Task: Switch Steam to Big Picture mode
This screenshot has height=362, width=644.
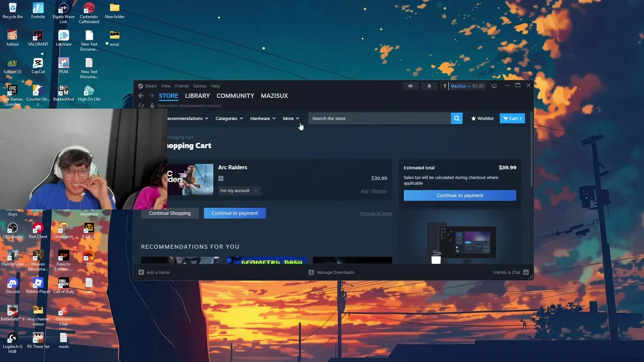Action: pos(494,86)
